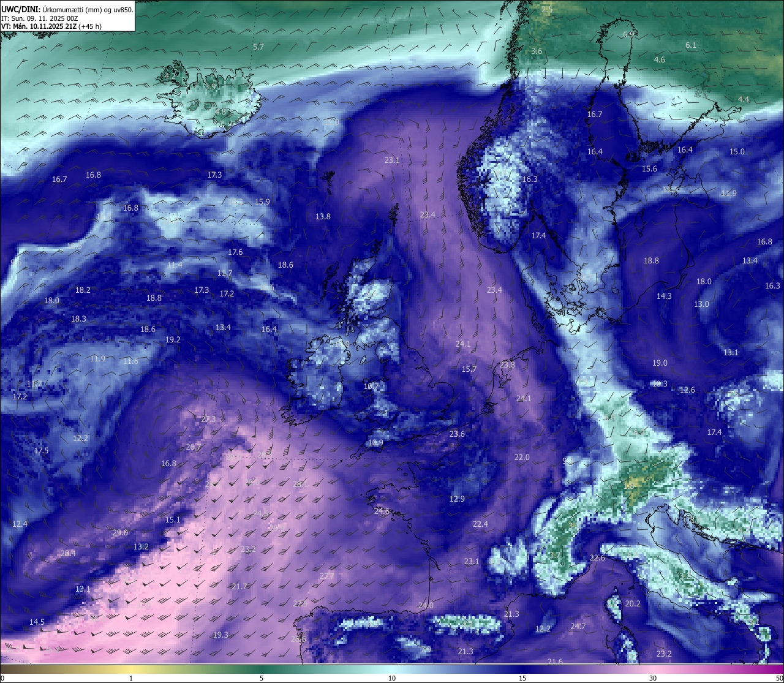Click the '19.2' value label
784x683 pixels.
173,339
